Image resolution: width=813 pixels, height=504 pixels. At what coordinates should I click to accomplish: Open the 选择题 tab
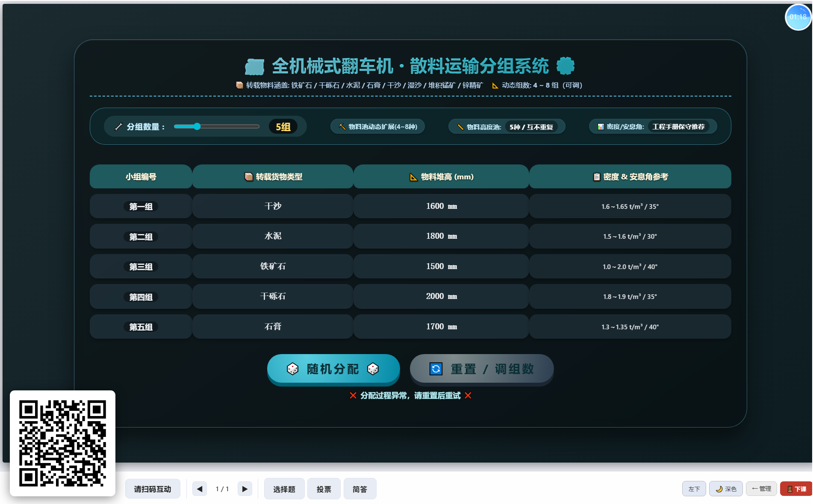[x=284, y=489]
